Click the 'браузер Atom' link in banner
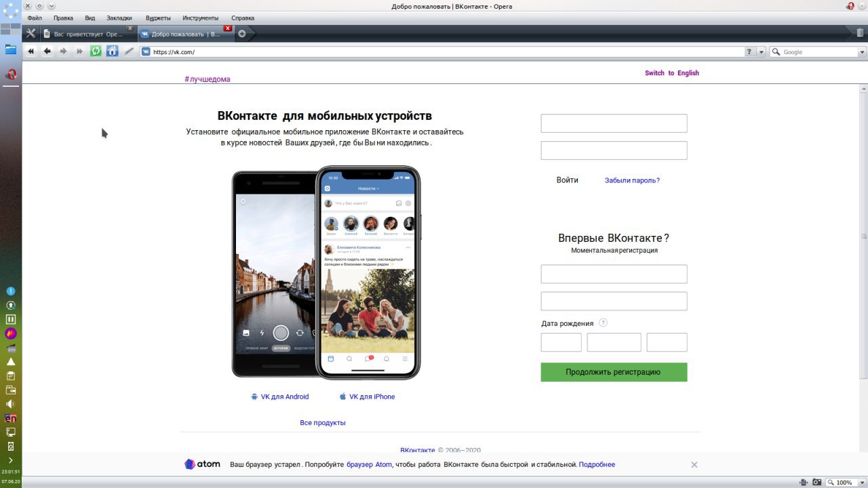Image resolution: width=868 pixels, height=488 pixels. [x=369, y=464]
